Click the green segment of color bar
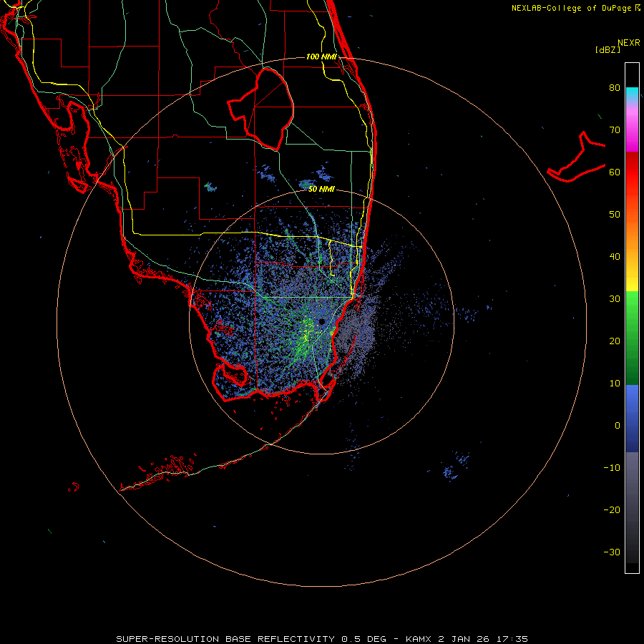Screen dimensions: 644x644 (632, 338)
